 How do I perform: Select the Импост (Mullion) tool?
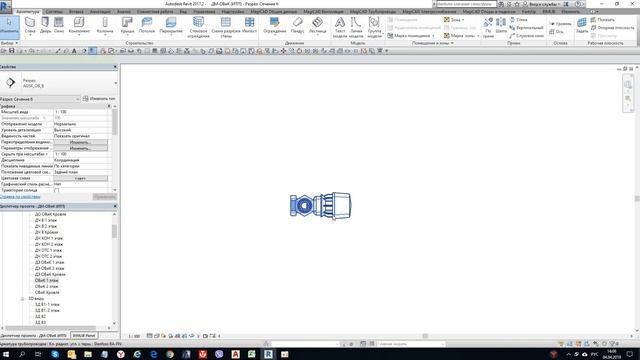(249, 25)
